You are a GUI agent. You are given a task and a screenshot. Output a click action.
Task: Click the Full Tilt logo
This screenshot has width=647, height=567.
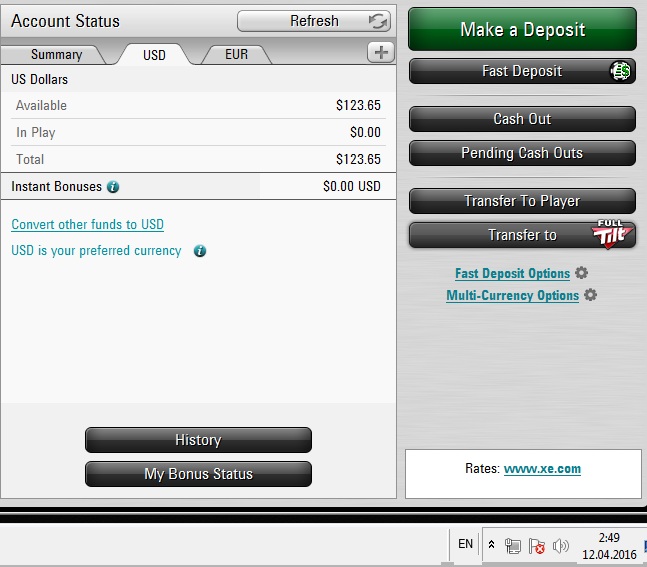tap(612, 234)
